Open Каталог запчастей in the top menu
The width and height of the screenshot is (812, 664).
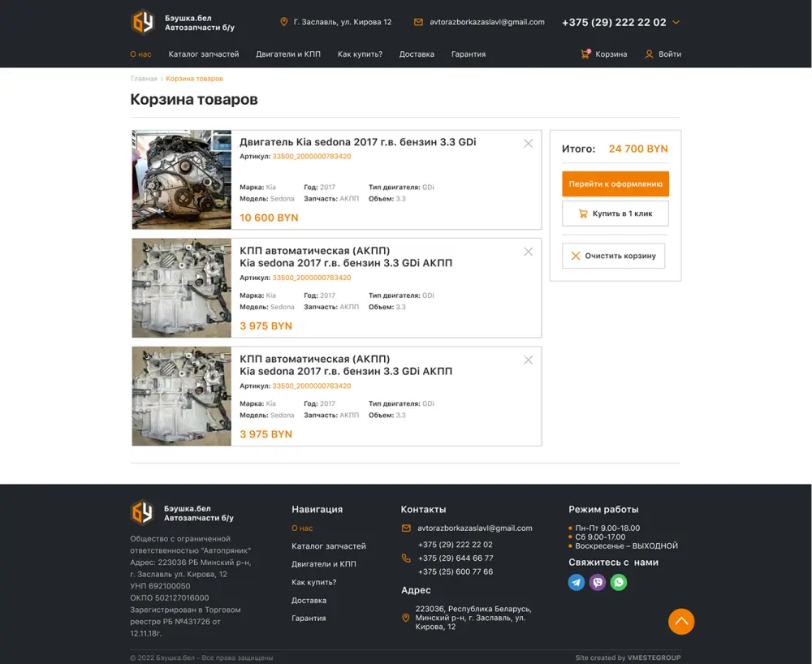204,54
